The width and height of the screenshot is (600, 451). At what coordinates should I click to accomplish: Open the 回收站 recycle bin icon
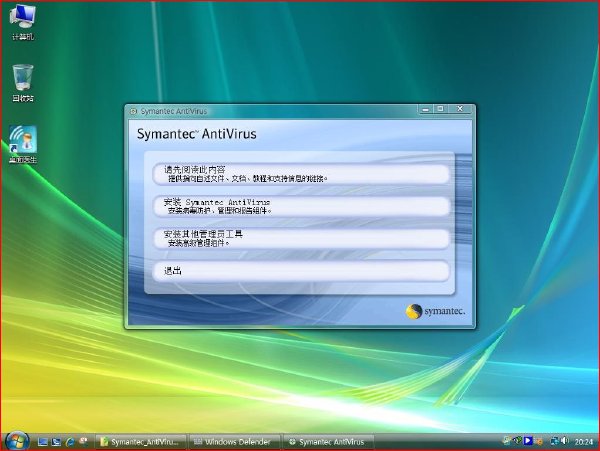click(x=23, y=83)
